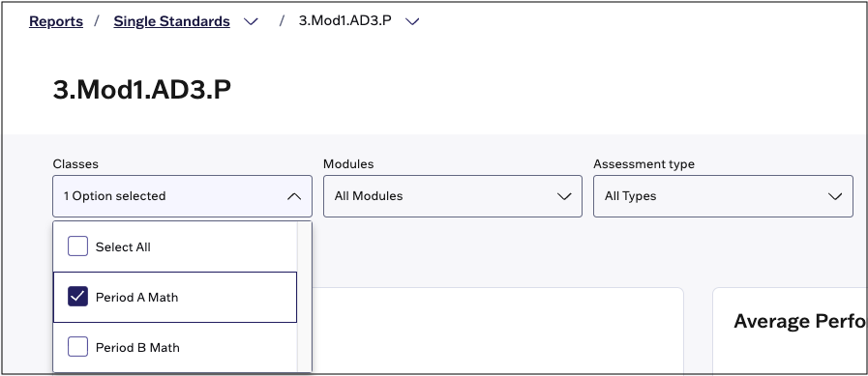868x376 pixels.
Task: Open the Single Standards breadcrumb chevron
Action: click(x=252, y=21)
